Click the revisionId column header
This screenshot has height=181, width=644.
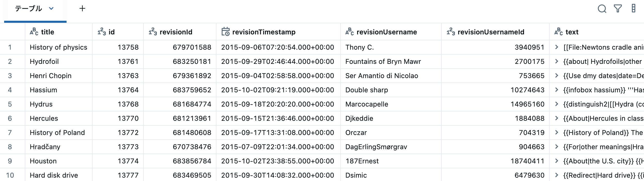(180, 32)
